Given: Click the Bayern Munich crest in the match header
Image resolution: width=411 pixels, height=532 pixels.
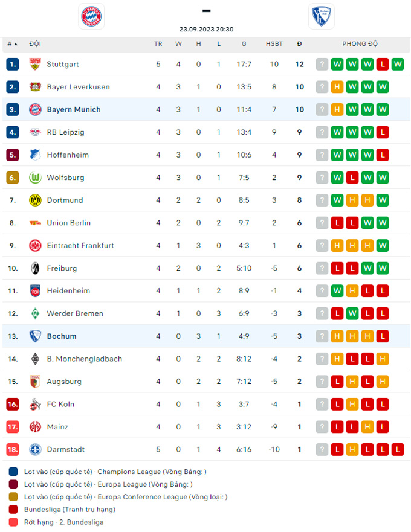Looking at the screenshot, I should click(91, 16).
